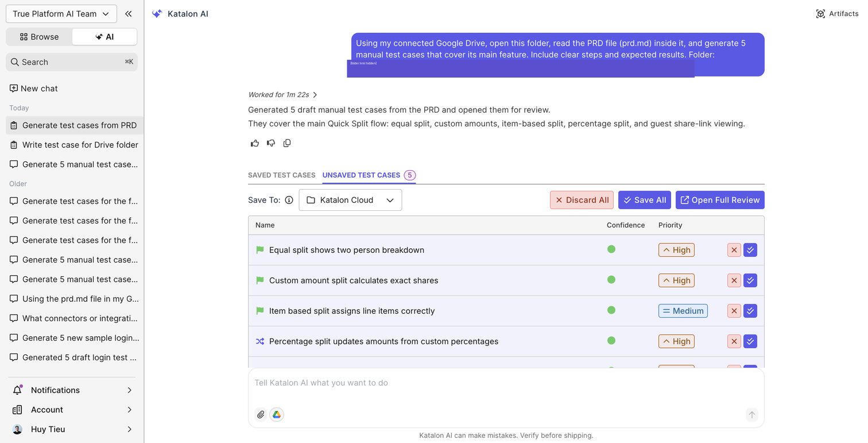This screenshot has height=443, width=868.
Task: Click the sidebar Search field
Action: click(72, 62)
